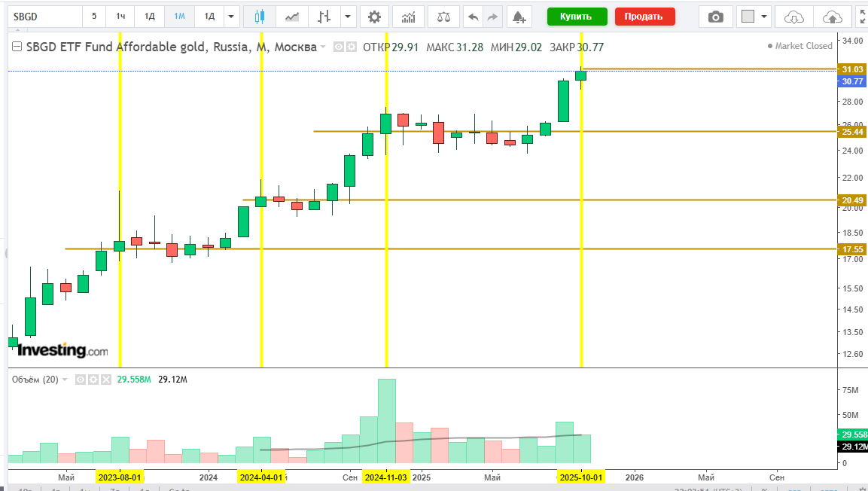Click the 17.55 horizontal line price label

(851, 249)
